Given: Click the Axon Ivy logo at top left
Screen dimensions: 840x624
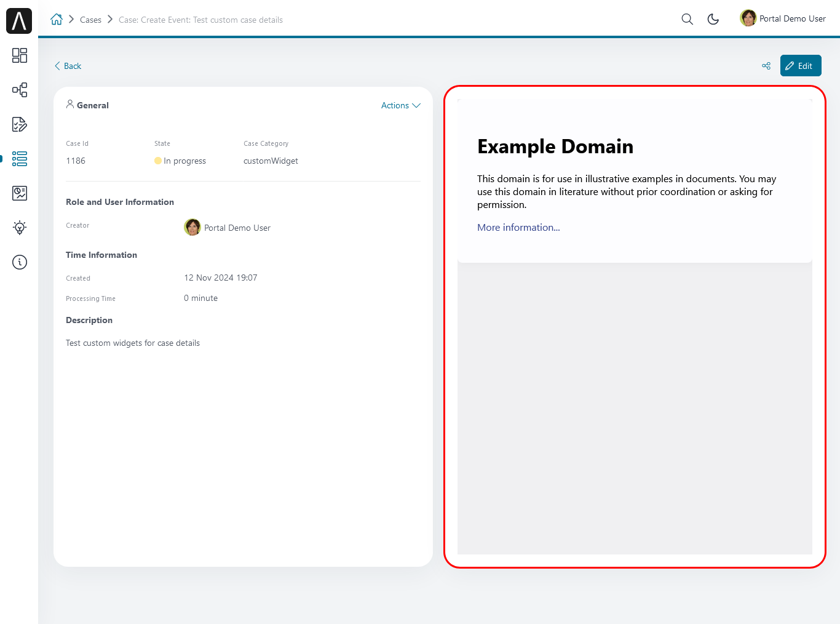Looking at the screenshot, I should click(19, 21).
